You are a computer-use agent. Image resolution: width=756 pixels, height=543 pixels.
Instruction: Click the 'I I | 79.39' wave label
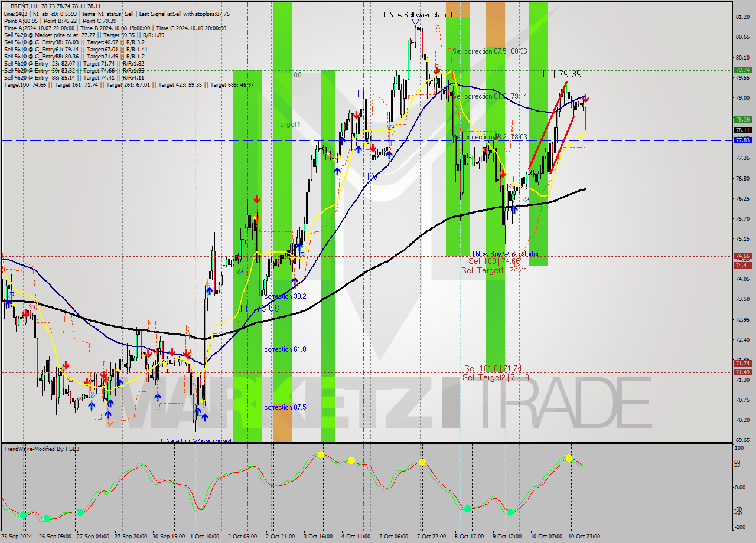point(562,74)
